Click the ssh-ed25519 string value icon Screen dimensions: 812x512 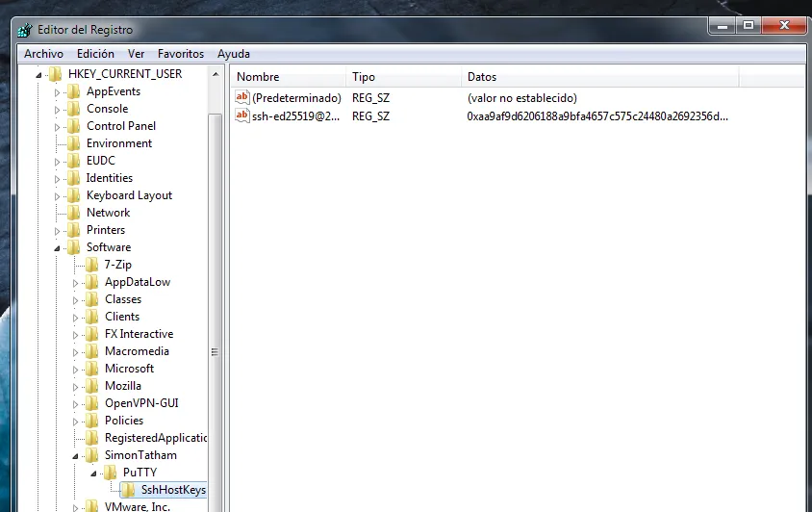coord(242,115)
